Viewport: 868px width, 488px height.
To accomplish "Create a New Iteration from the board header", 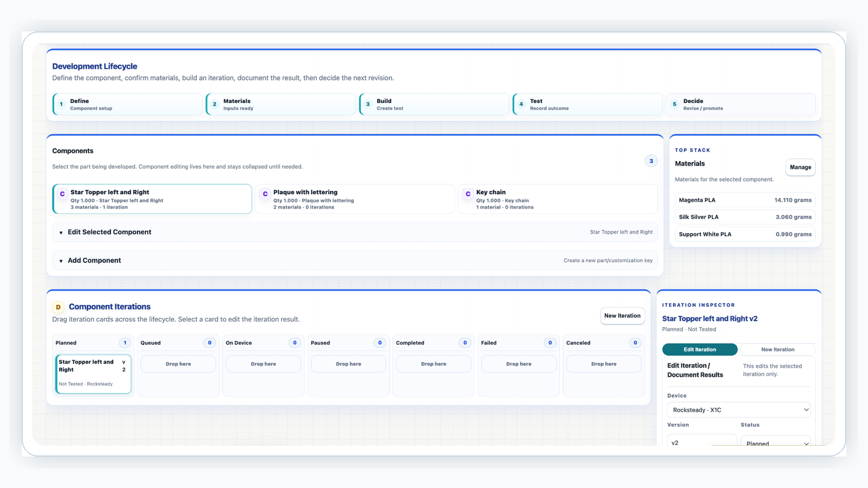I will [x=622, y=316].
